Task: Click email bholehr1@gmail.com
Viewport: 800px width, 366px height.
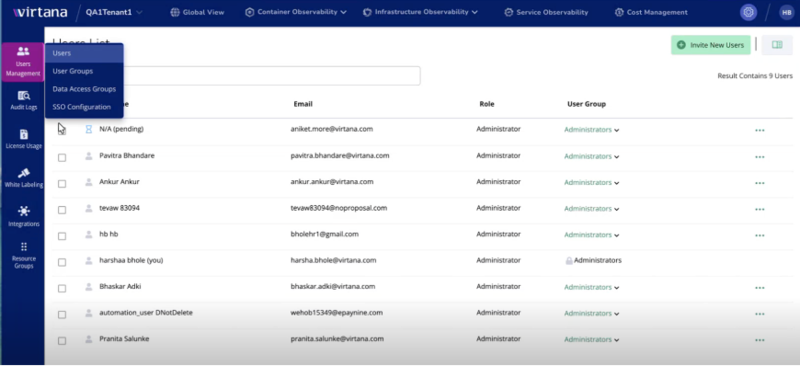Action: click(324, 234)
